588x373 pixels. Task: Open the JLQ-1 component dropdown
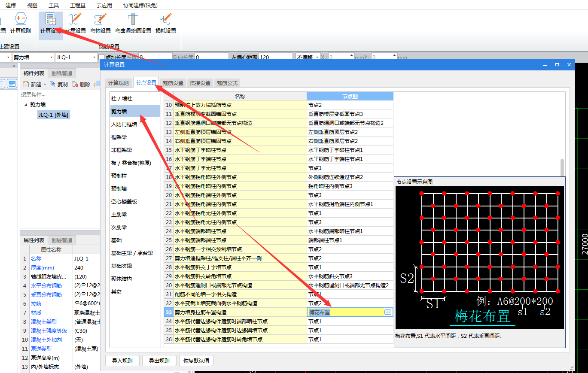pyautogui.click(x=94, y=57)
